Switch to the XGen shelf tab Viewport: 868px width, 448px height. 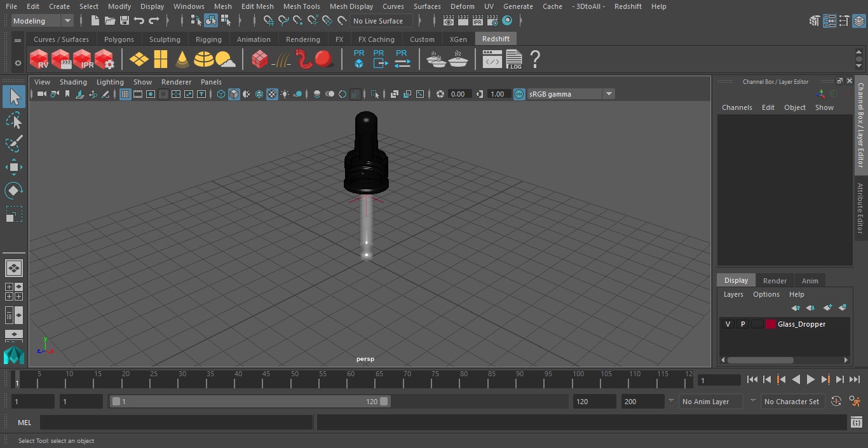click(x=458, y=39)
